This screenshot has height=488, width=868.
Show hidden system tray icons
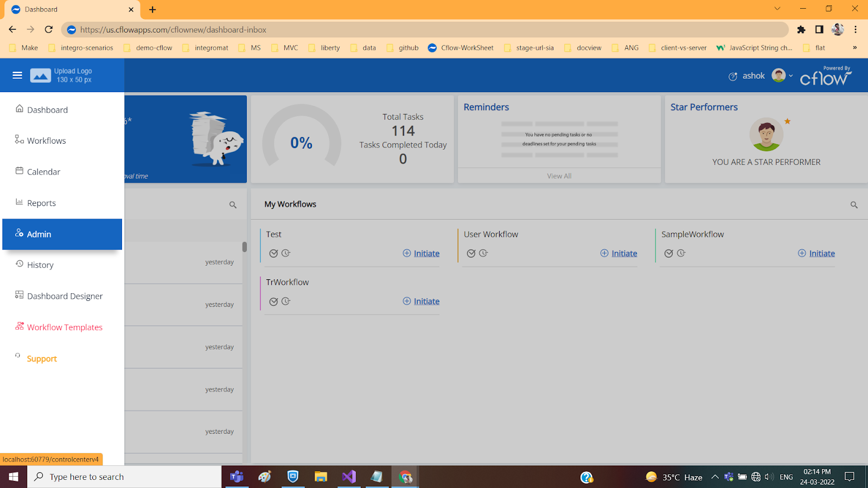pos(715,477)
